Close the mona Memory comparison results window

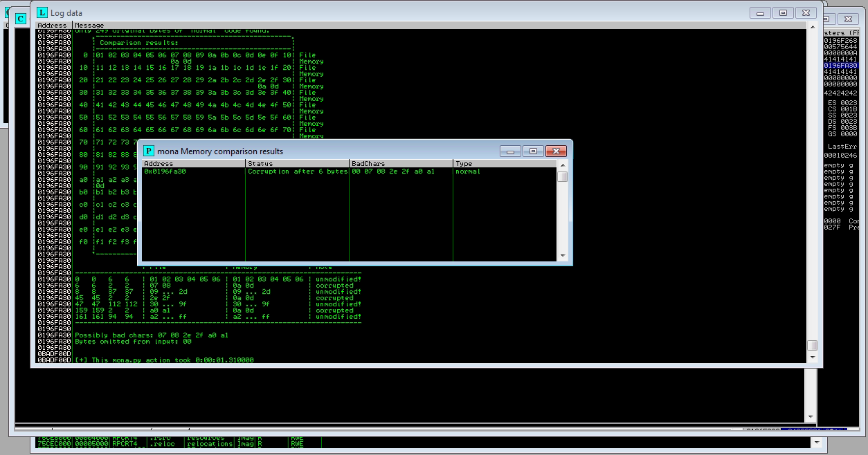pyautogui.click(x=556, y=151)
